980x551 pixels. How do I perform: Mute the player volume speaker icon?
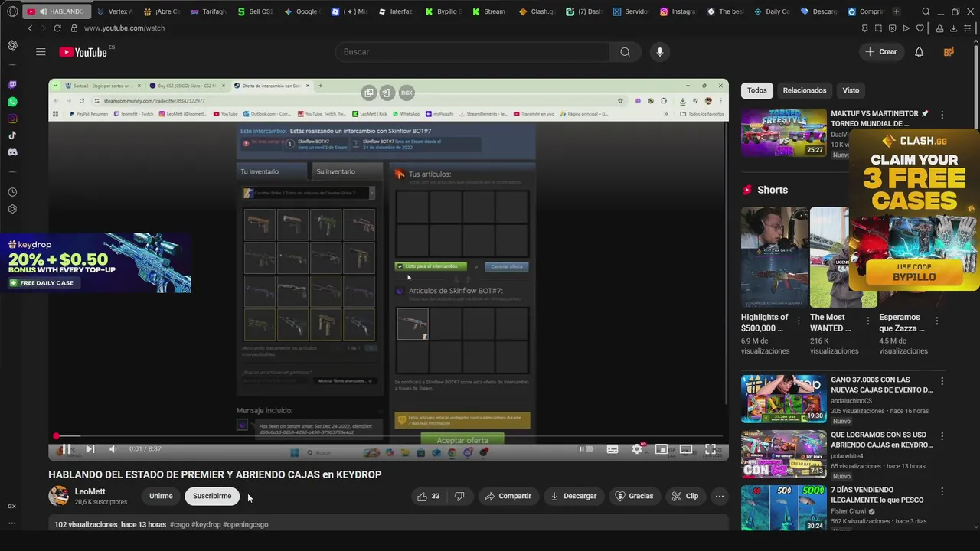pos(113,449)
